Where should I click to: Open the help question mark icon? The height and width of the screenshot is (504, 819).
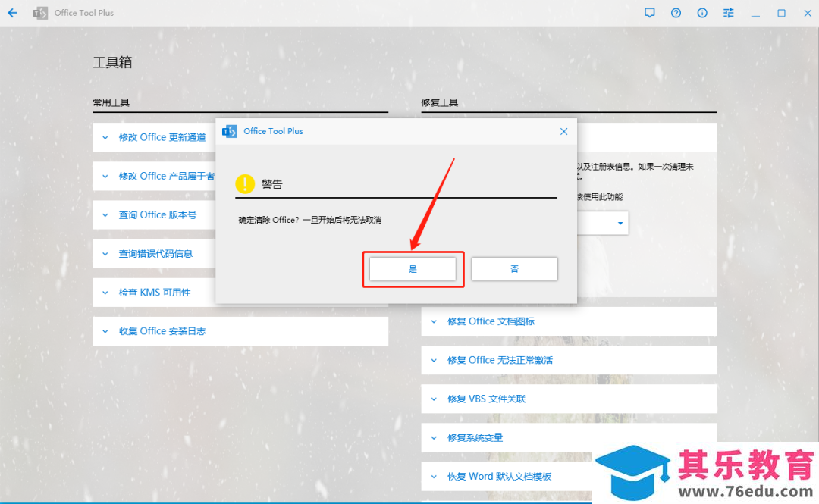676,13
